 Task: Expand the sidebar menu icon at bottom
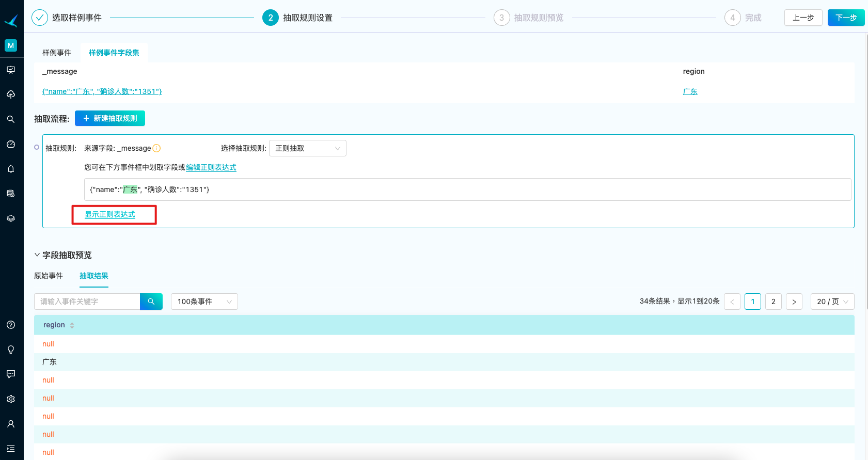pos(11,449)
